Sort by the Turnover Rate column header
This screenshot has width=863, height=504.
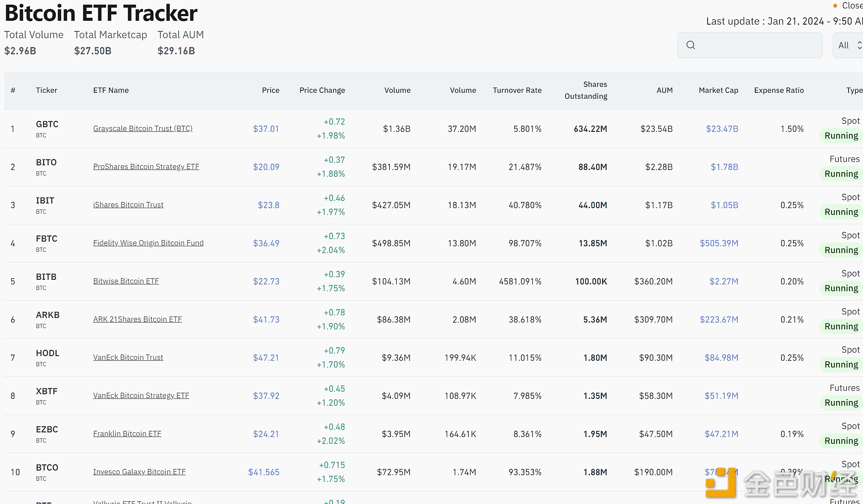point(517,90)
